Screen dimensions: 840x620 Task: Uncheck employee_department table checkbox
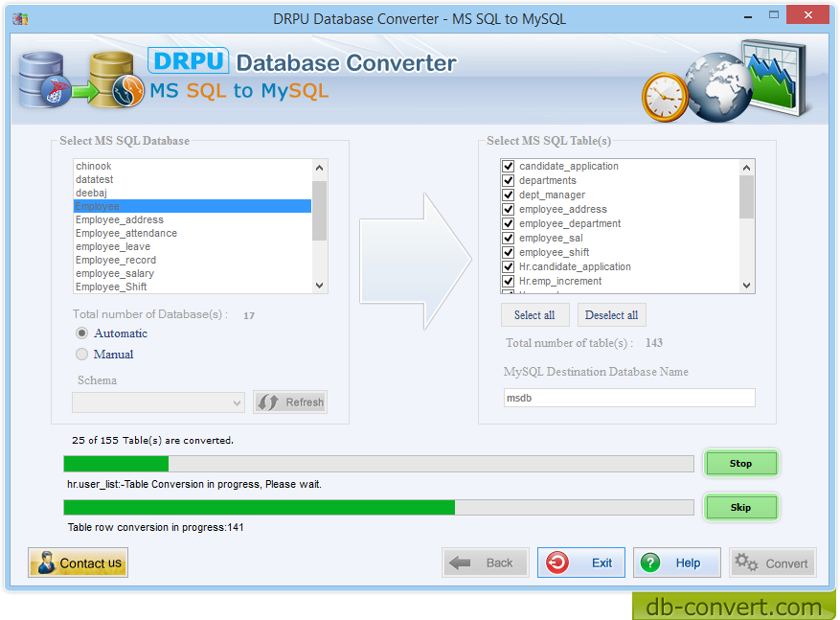point(509,223)
